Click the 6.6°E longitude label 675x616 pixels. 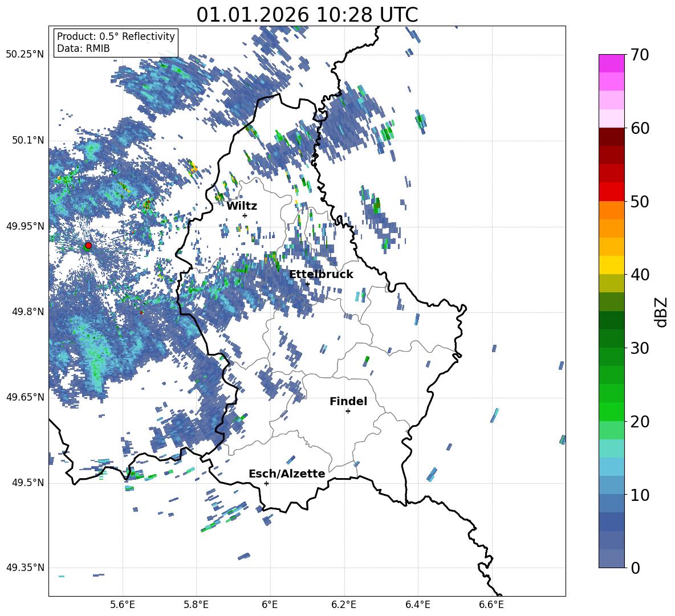coord(491,605)
